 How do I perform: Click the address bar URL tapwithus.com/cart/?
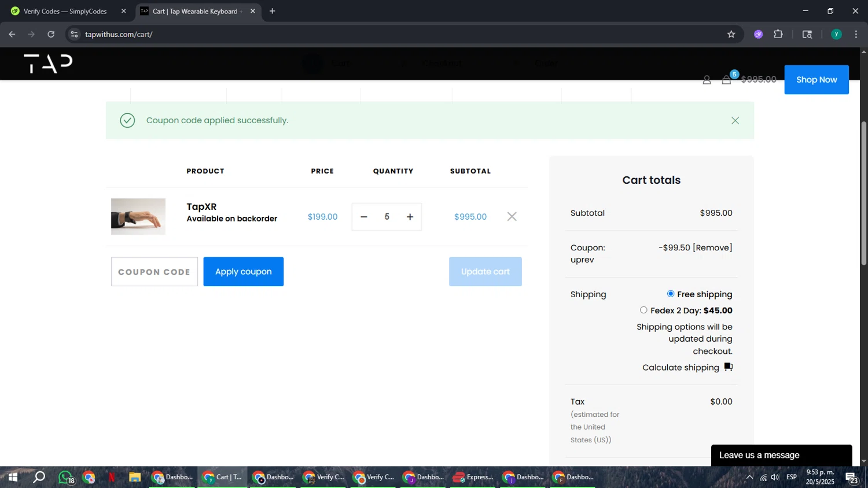point(119,34)
